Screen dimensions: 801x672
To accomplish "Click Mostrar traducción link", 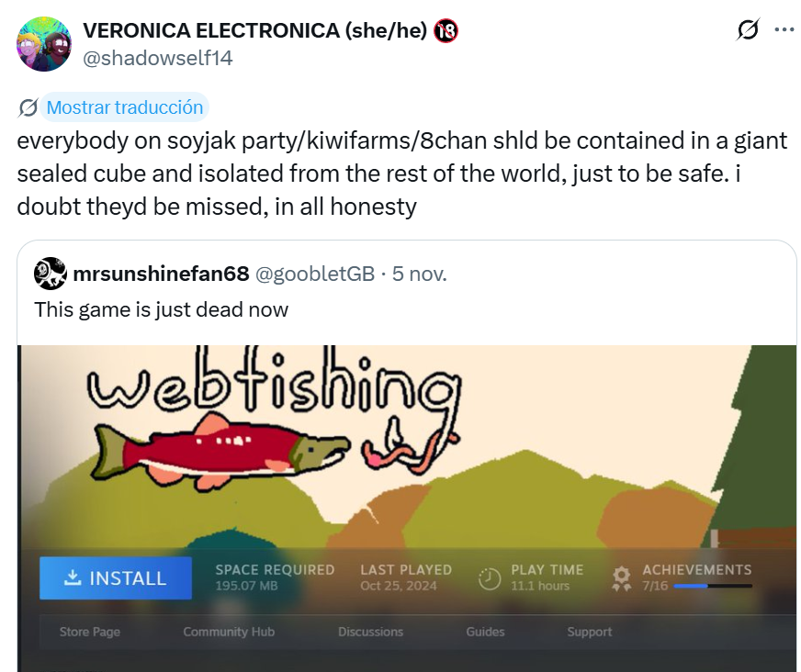I will (x=125, y=107).
